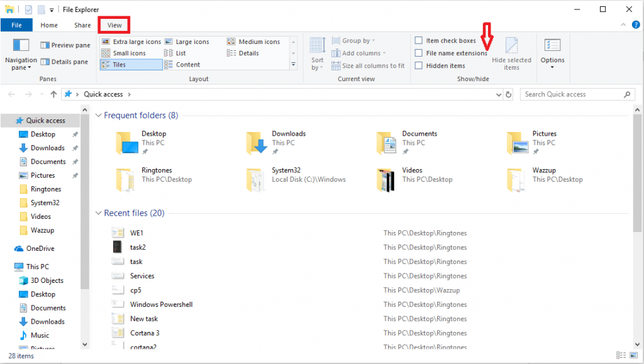Enable File name extensions checkbox

(418, 53)
